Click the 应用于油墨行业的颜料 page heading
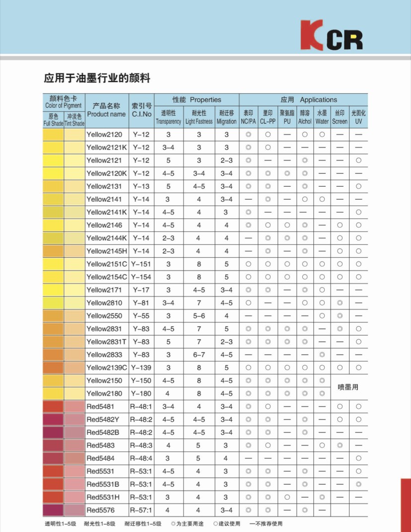This screenshot has height=532, width=411. pos(97,78)
